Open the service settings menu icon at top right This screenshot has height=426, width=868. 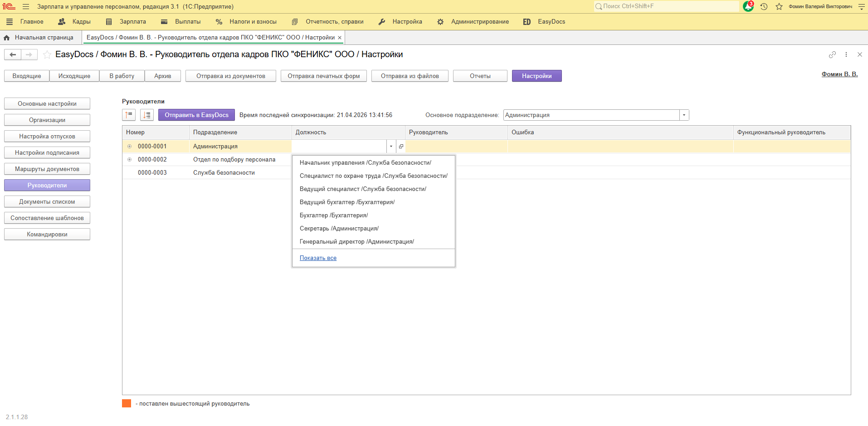point(862,7)
